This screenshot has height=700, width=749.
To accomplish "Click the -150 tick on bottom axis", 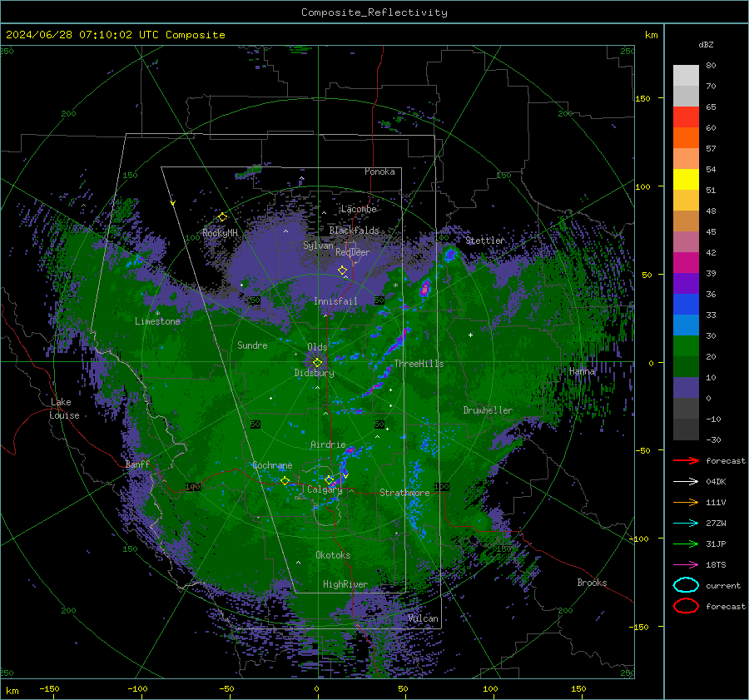I will (x=49, y=688).
